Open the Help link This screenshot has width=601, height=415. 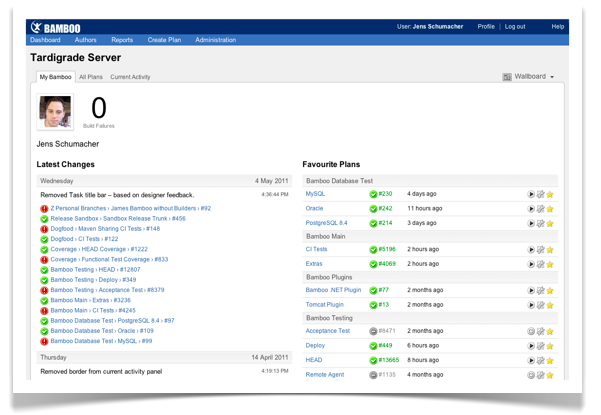[558, 26]
